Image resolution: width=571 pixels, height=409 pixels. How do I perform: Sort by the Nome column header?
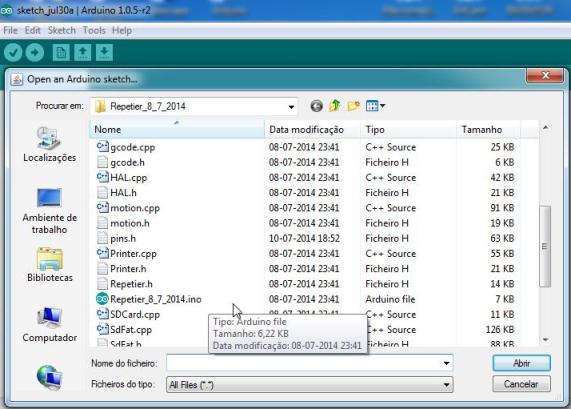(x=177, y=130)
